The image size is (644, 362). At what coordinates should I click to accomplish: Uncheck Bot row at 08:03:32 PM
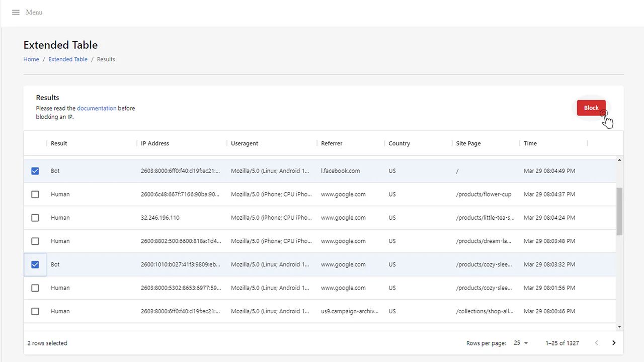pyautogui.click(x=35, y=264)
